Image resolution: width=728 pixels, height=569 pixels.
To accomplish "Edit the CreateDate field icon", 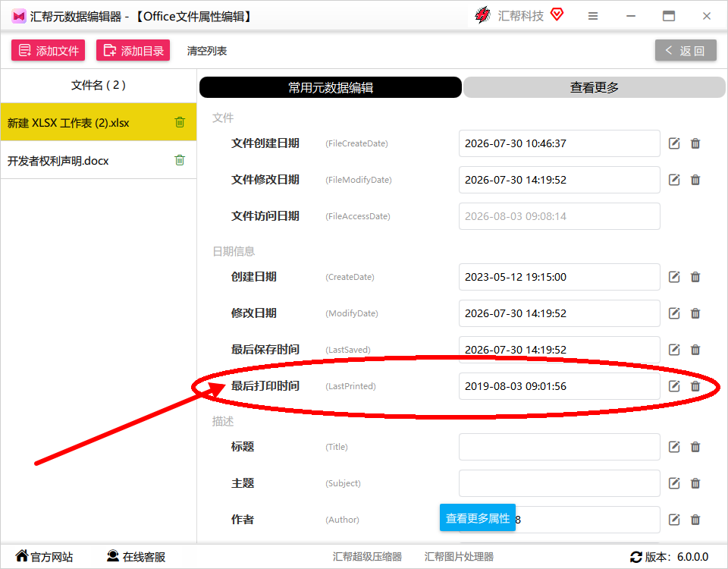I will [x=674, y=277].
